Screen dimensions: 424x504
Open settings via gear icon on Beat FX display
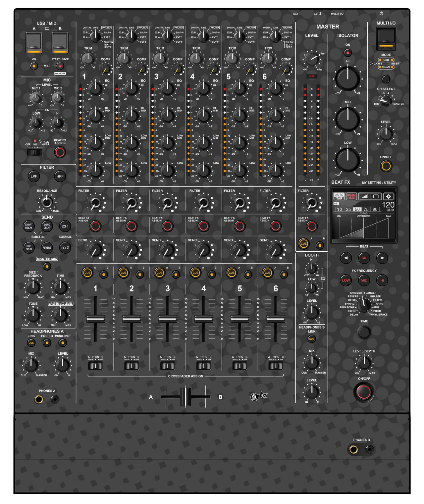point(389,196)
